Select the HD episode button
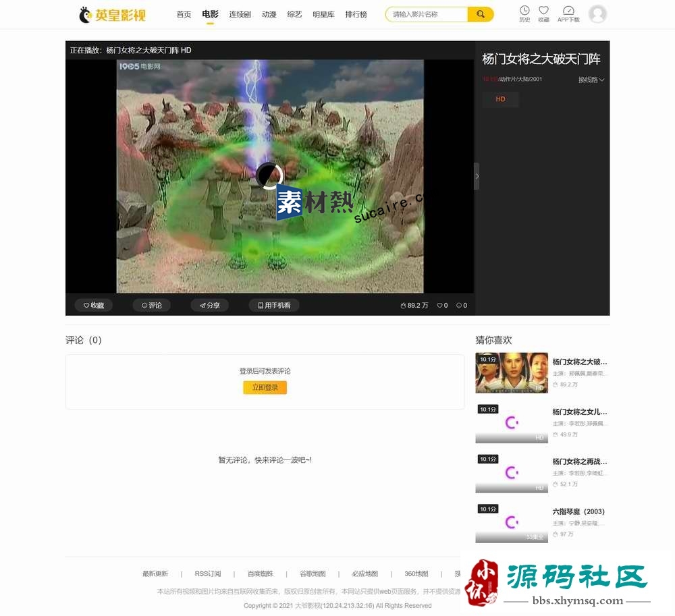 pyautogui.click(x=500, y=99)
